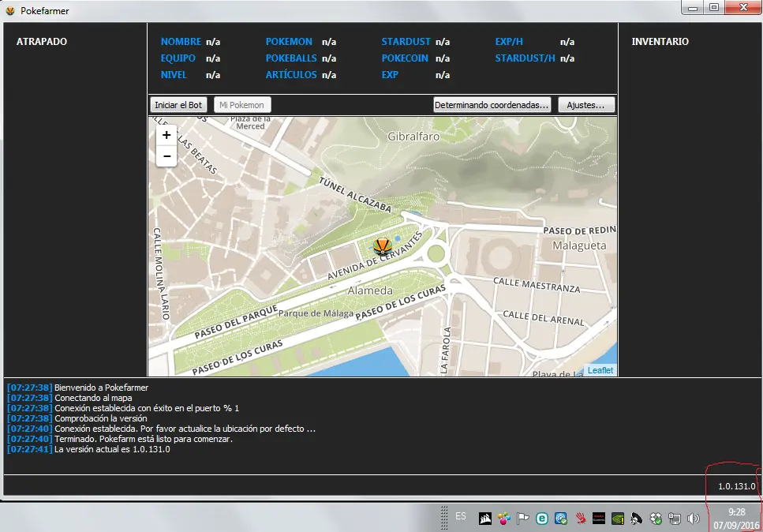Open the Mi Pokemon button
Screen dimensions: 763x532
point(242,105)
